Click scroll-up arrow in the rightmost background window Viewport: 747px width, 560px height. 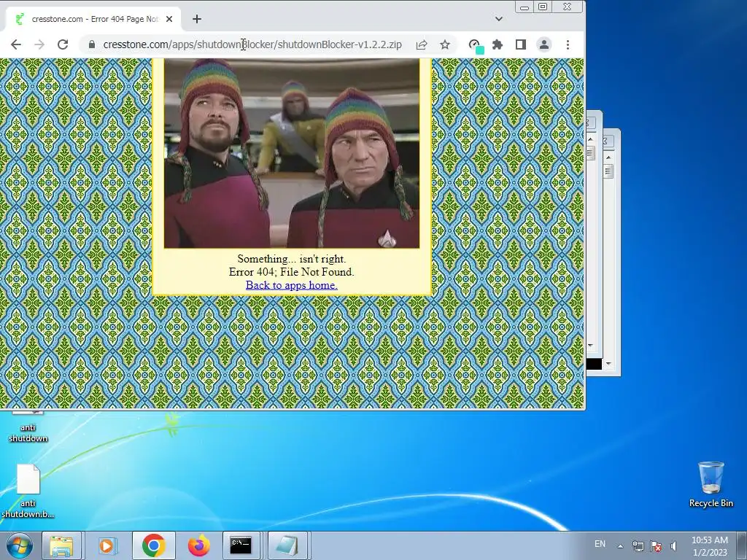608,157
